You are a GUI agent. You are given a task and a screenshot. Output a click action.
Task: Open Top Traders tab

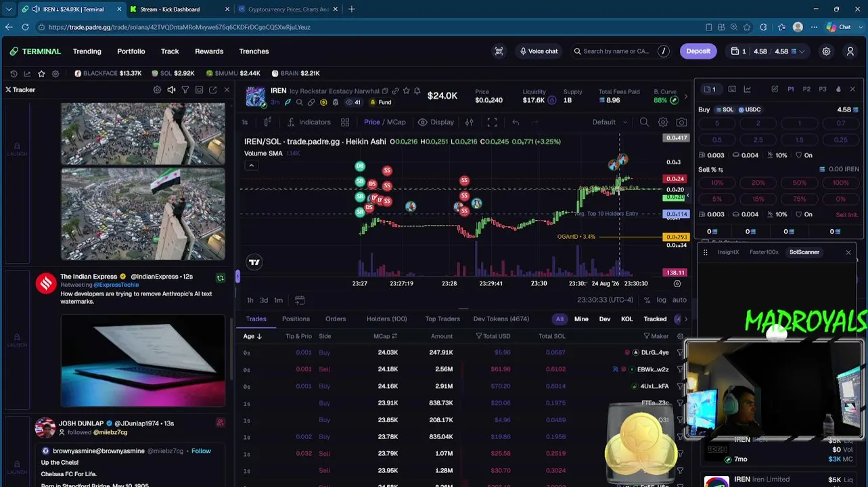pos(442,319)
